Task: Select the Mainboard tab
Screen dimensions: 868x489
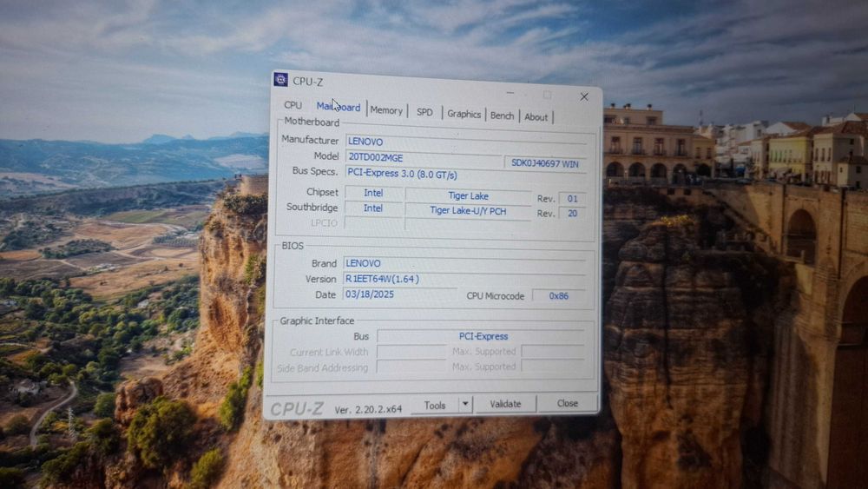Action: (339, 106)
